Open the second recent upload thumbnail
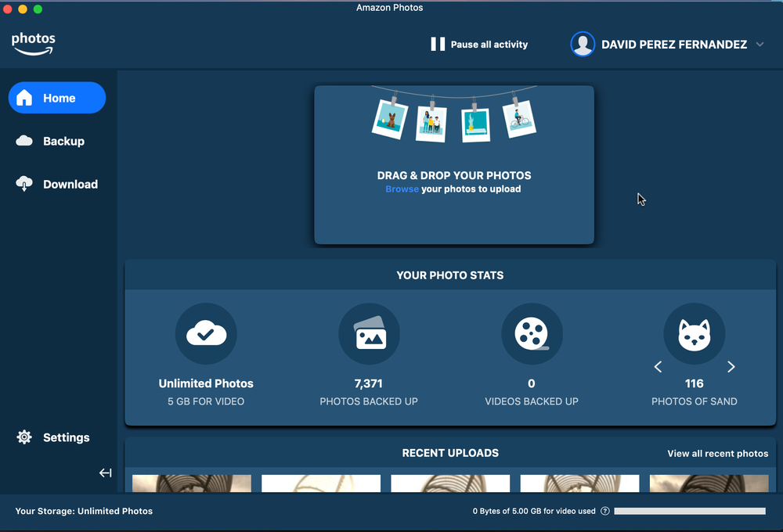The height and width of the screenshot is (532, 783). [x=321, y=483]
